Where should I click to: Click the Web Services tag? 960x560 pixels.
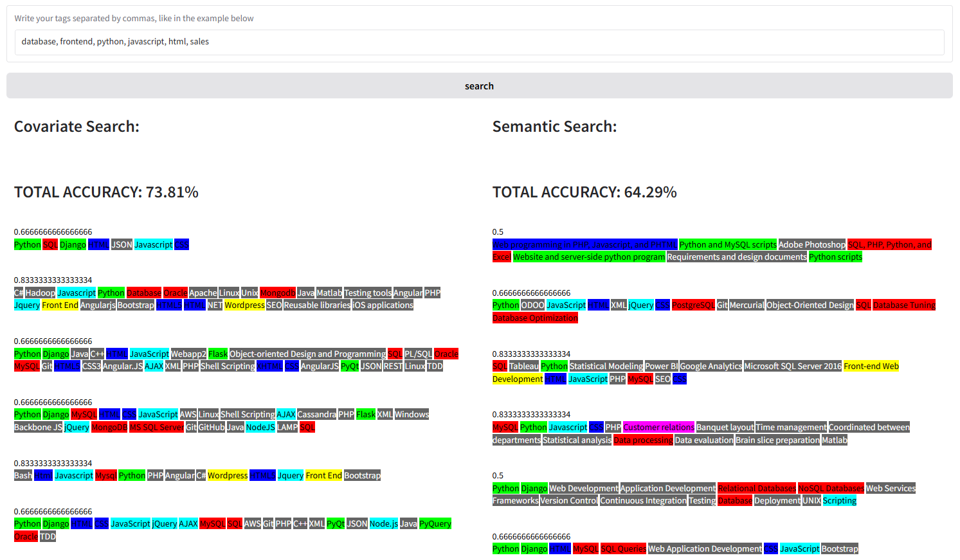point(891,489)
